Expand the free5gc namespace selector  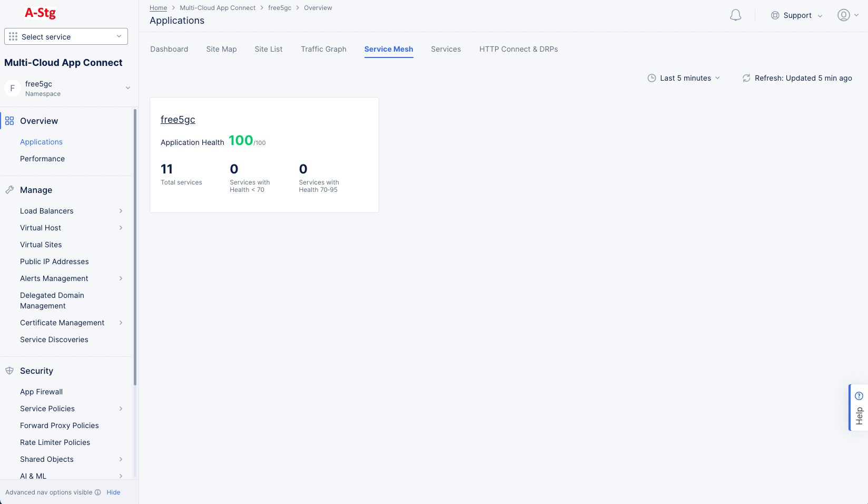(x=127, y=88)
